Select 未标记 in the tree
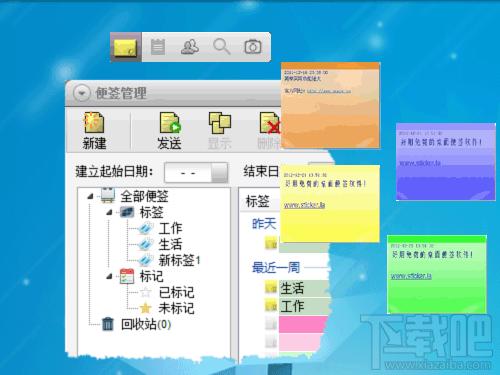This screenshot has height=375, width=500. point(176,308)
